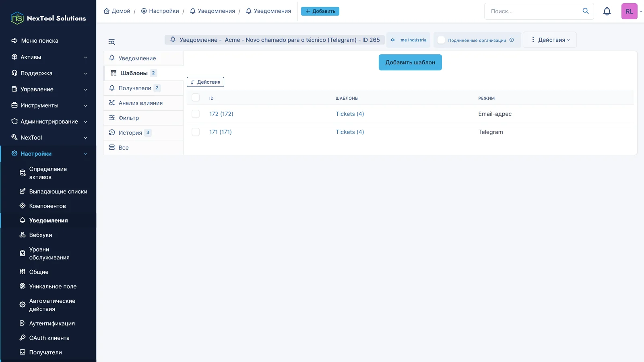Open Tickets (4) link in Telegram row

coord(350,132)
